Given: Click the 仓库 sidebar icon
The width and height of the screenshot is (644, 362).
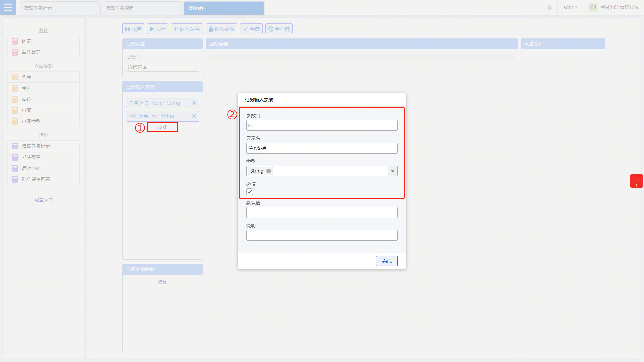Looking at the screenshot, I should click(x=15, y=77).
